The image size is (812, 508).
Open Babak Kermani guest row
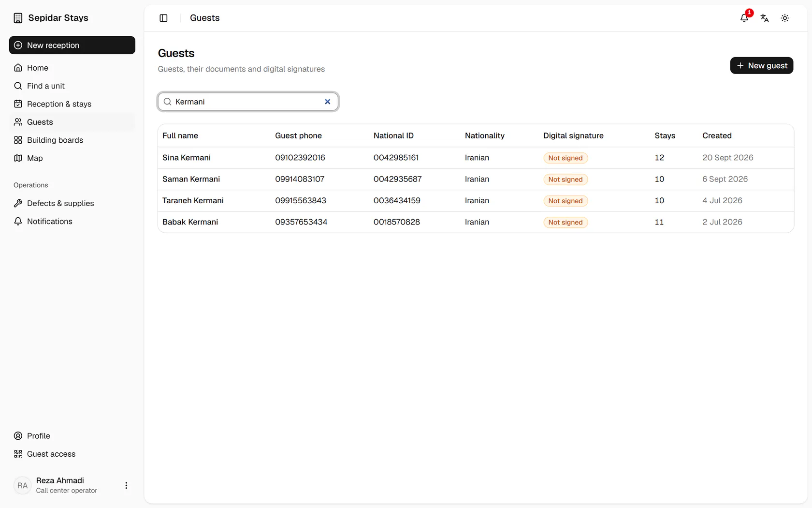point(476,222)
